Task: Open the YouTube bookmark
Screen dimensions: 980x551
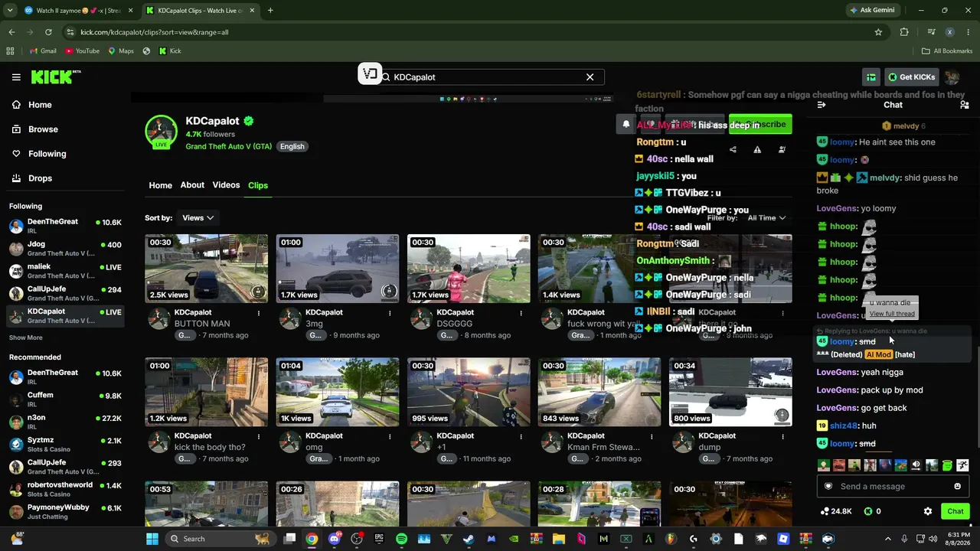Action: click(82, 51)
